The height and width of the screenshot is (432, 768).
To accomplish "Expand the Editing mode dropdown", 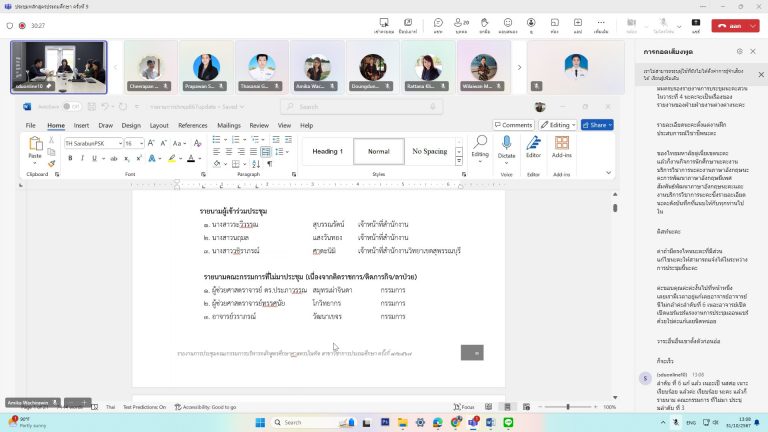I will 557,125.
